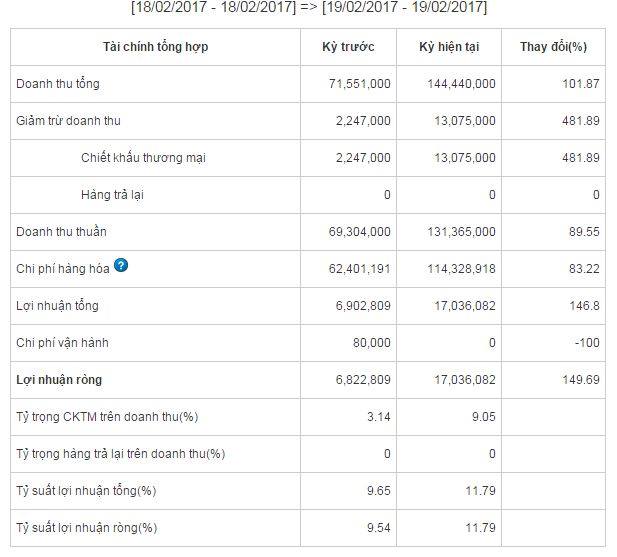
Task: Click the Lợi nhuận tổng row label
Action: (57, 306)
